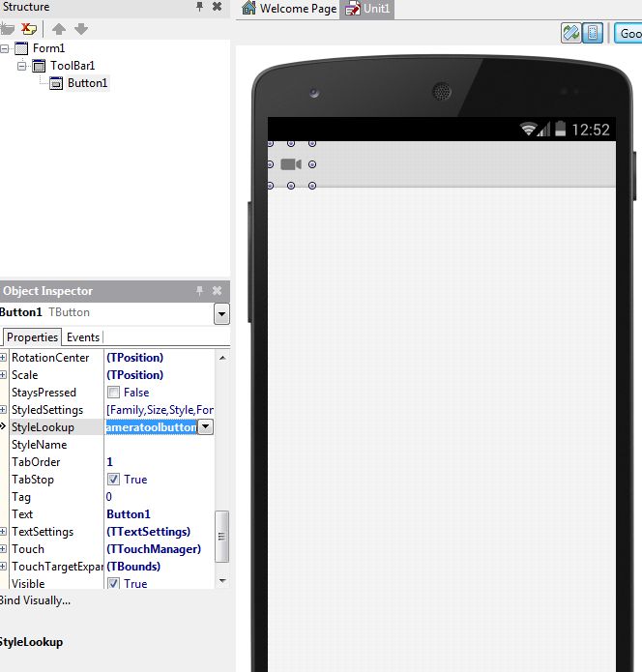This screenshot has width=642, height=672.
Task: Click the battery icon in phone status bar
Action: (560, 129)
